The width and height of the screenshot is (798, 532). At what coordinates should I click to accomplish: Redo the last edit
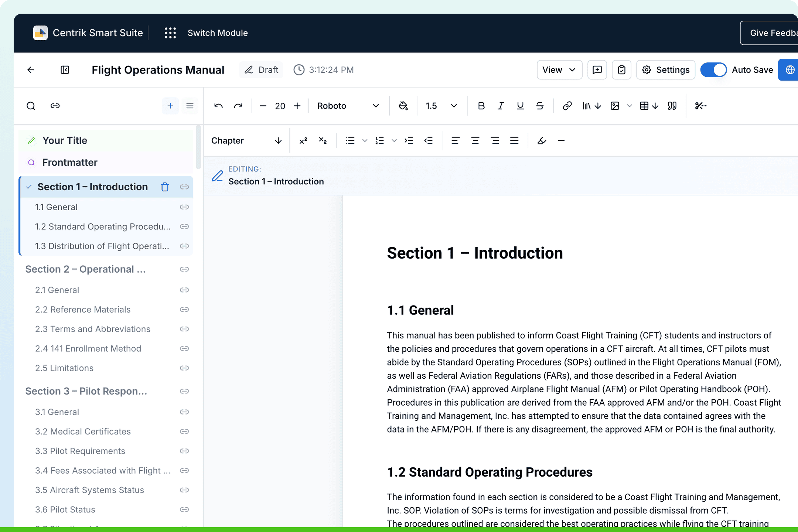coord(238,106)
